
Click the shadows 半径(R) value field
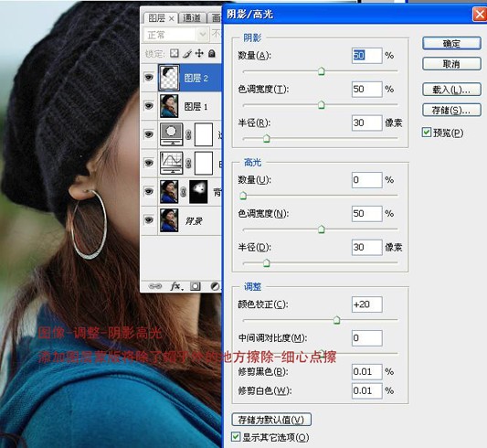pyautogui.click(x=366, y=123)
